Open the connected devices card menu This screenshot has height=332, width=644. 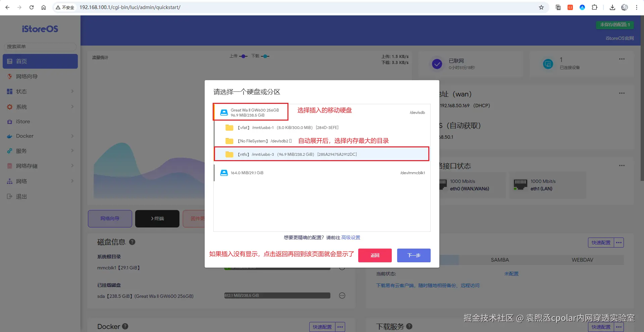point(622,59)
